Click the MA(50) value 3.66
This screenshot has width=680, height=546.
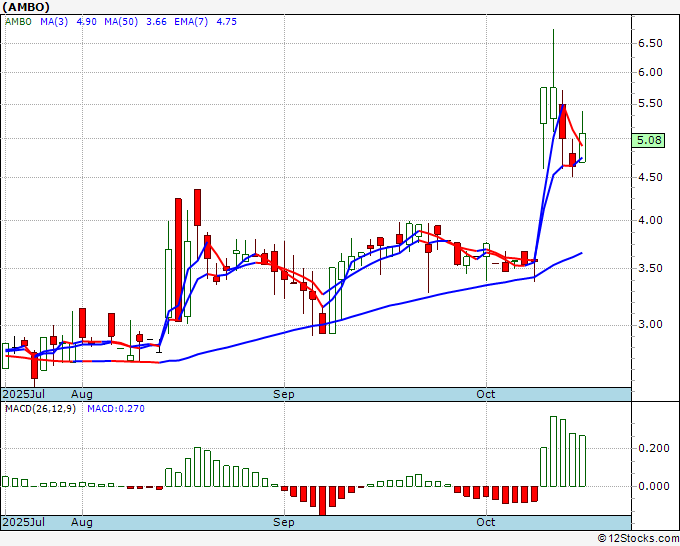(x=156, y=22)
